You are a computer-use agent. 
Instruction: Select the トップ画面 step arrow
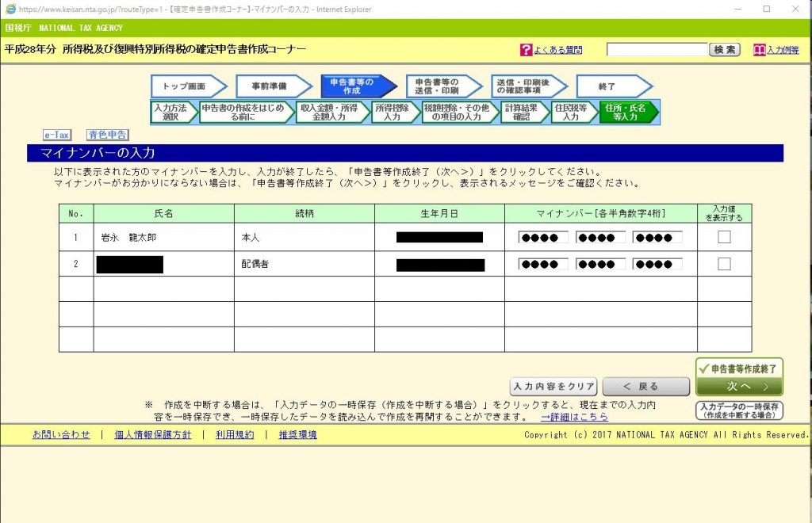(x=186, y=86)
